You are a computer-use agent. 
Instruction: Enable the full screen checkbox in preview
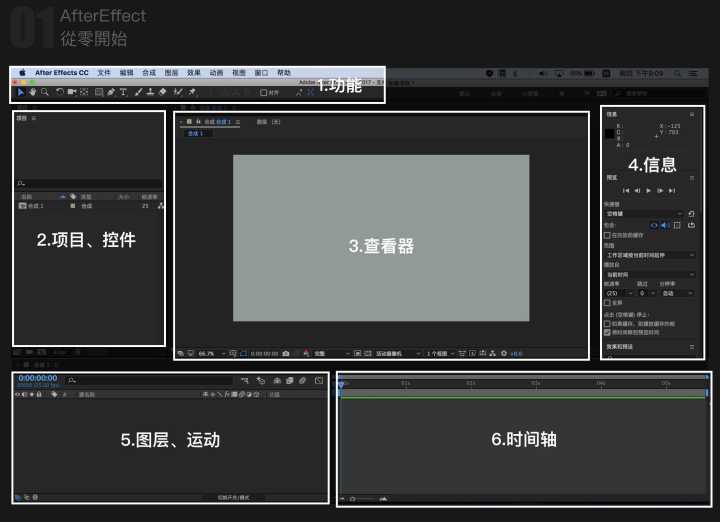pyautogui.click(x=607, y=303)
